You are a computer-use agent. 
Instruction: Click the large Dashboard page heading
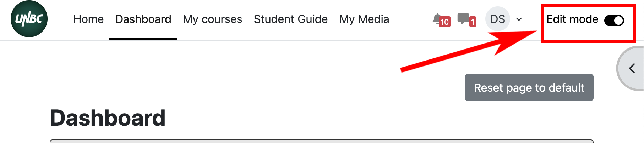(108, 118)
